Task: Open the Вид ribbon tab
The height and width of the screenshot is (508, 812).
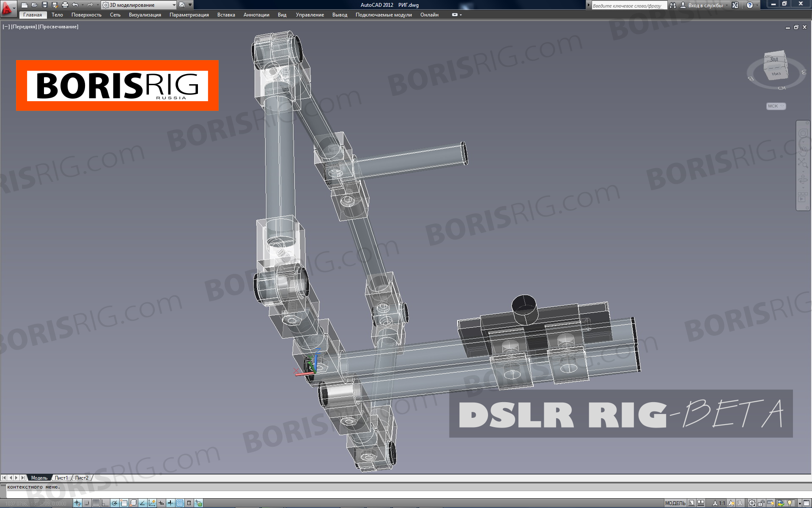Action: click(282, 15)
